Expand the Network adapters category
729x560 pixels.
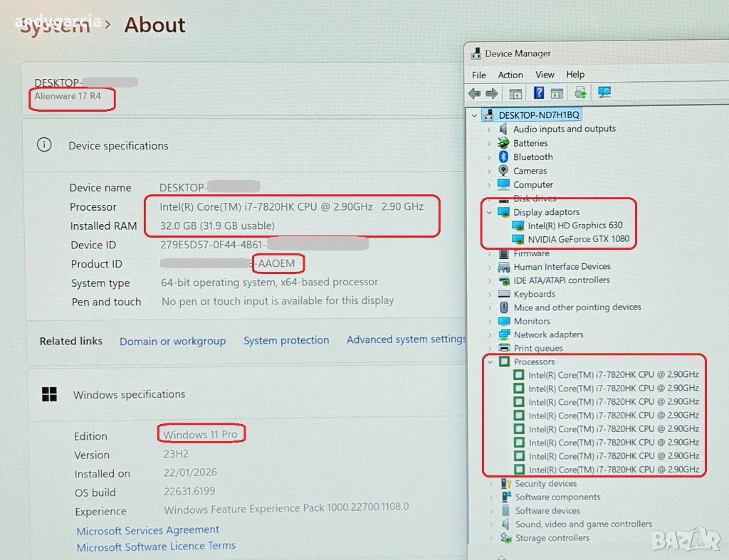pyautogui.click(x=489, y=335)
